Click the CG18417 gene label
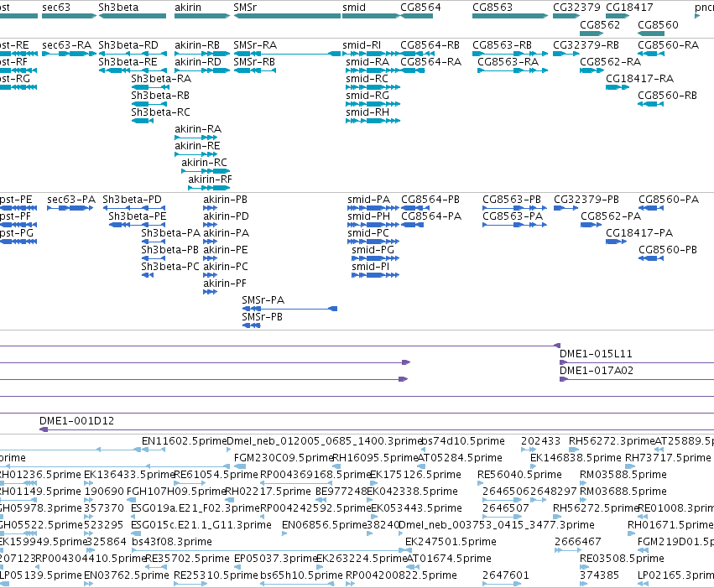The width and height of the screenshot is (714, 588). point(629,8)
